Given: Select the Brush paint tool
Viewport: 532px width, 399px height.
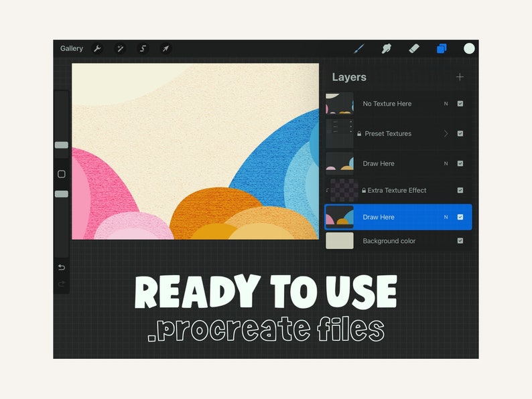Looking at the screenshot, I should (x=359, y=49).
